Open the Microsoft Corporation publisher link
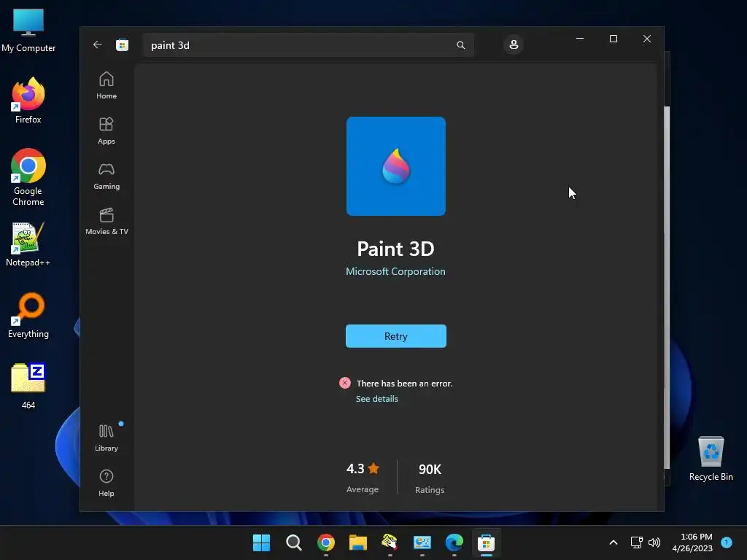Viewport: 747px width, 560px height. click(395, 271)
